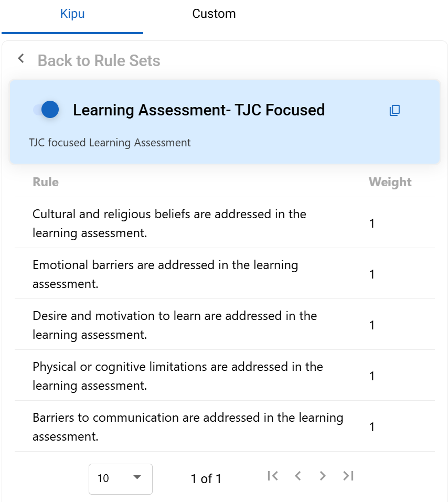Copy the Learning Assessment rule set

pos(394,110)
